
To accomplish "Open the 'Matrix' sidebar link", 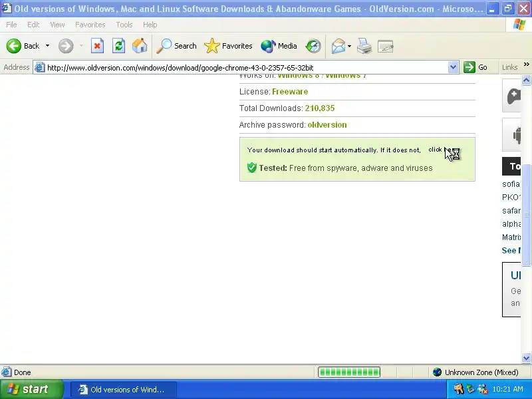I will [511, 237].
